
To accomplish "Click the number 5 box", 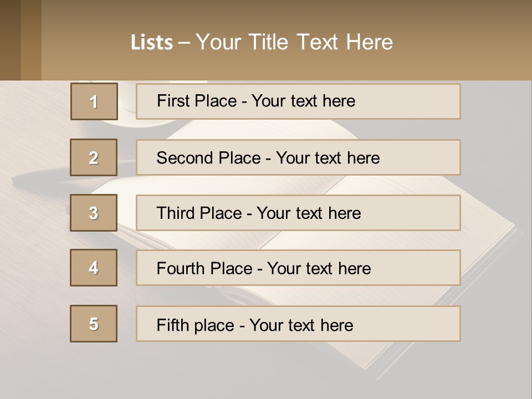I will coord(94,324).
